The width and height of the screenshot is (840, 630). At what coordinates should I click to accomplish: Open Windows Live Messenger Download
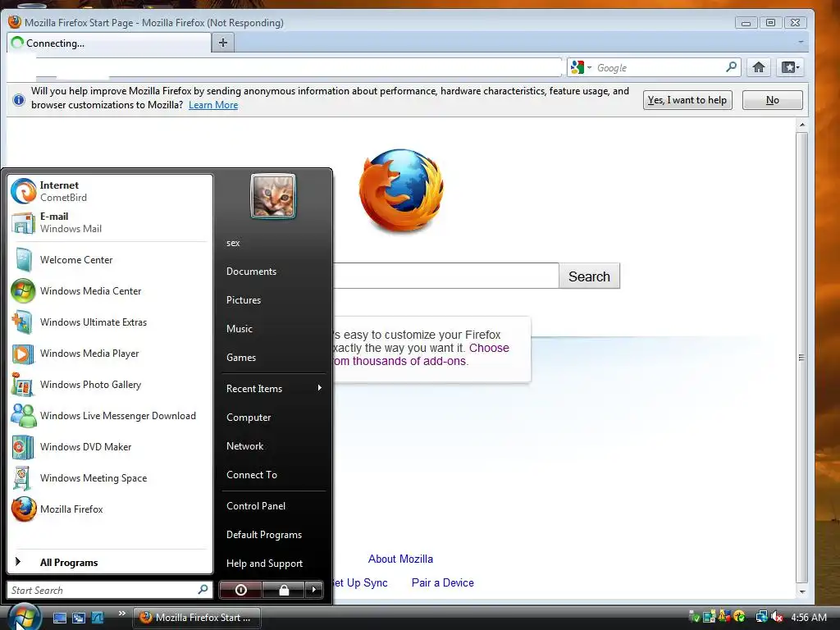pyautogui.click(x=110, y=416)
